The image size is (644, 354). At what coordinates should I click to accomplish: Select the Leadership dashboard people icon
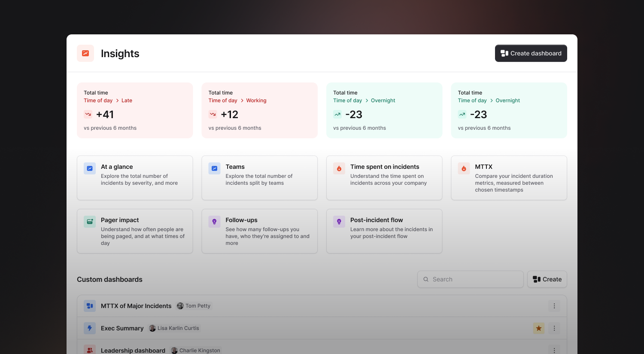(x=90, y=350)
